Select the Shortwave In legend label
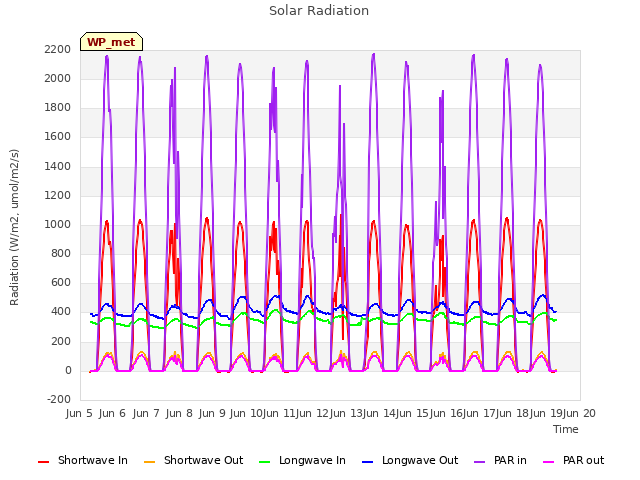This screenshot has width=640, height=480. 93,460
